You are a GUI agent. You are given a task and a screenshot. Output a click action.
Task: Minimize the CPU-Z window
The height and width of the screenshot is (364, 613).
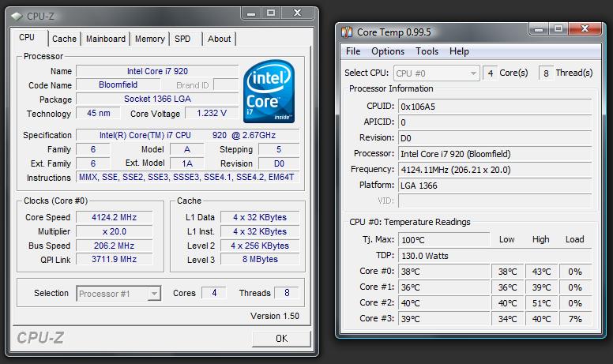pos(251,13)
